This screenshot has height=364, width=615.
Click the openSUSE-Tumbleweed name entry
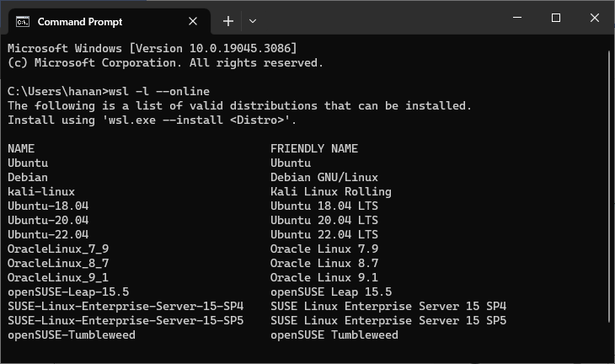(72, 335)
